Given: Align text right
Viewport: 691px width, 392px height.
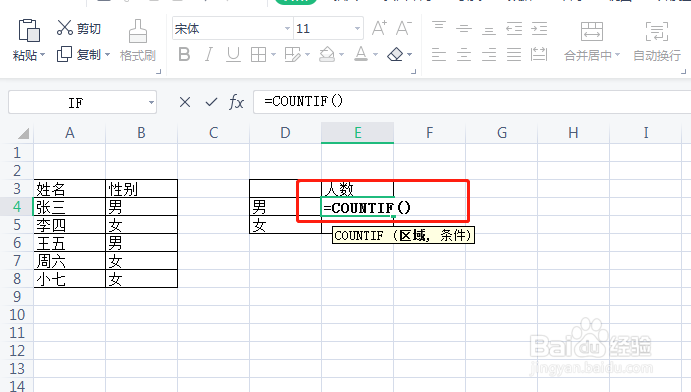Looking at the screenshot, I should [489, 55].
